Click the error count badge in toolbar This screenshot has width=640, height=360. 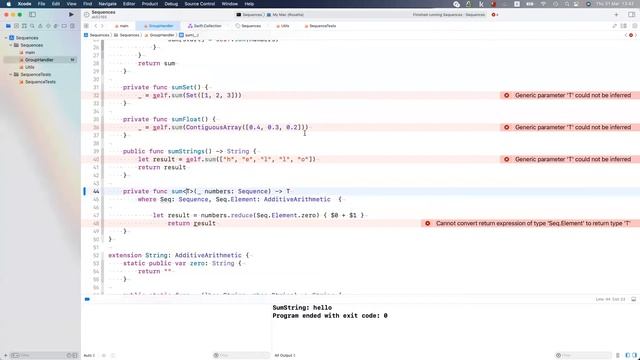click(x=495, y=15)
